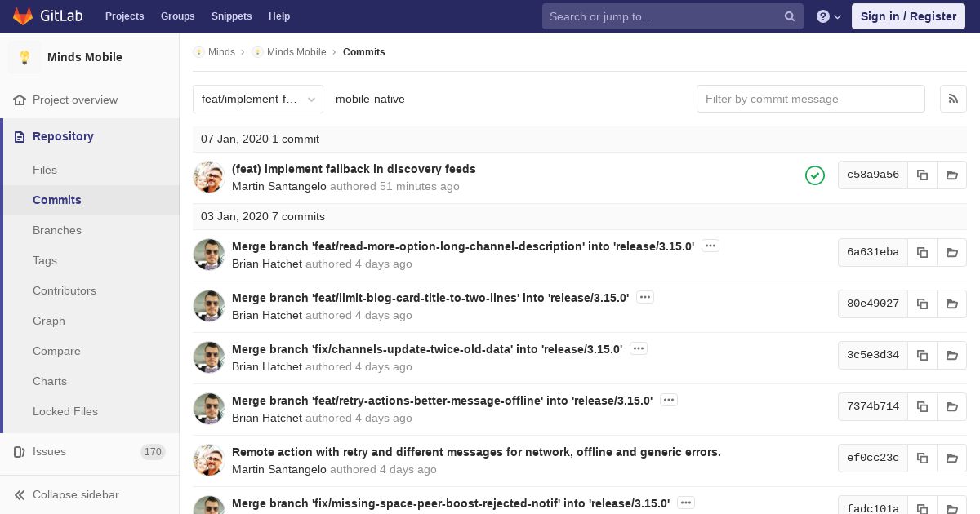Browse files at commit 80e49027
This screenshot has width=980, height=514.
point(951,304)
